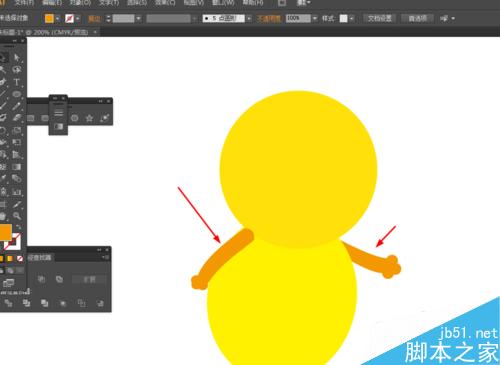
Task: Open the 描边 stroke panel link
Action: pyautogui.click(x=94, y=19)
